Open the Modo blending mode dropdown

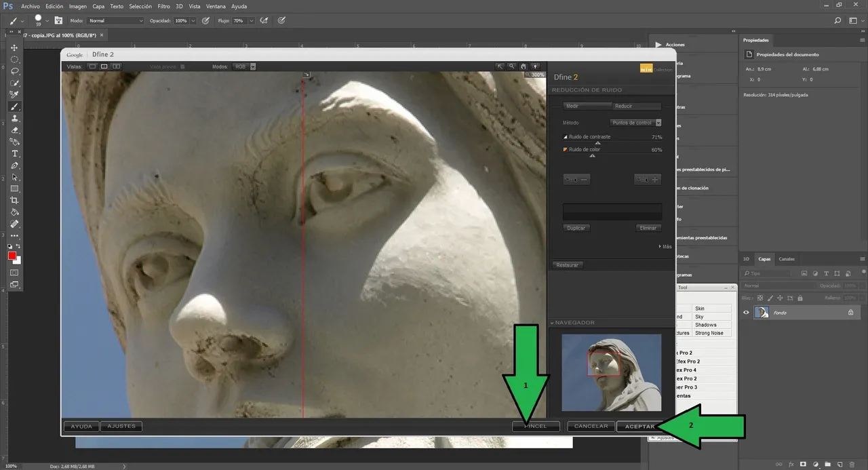[x=115, y=21]
